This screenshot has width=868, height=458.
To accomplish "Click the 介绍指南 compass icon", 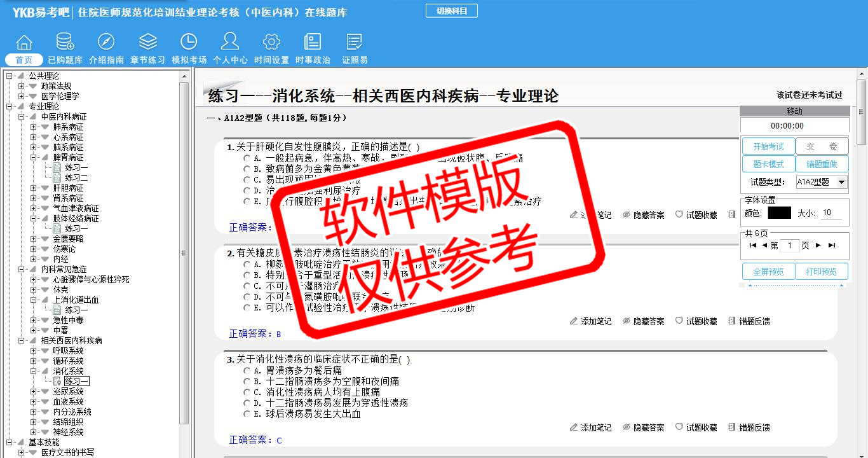I will pyautogui.click(x=106, y=43).
